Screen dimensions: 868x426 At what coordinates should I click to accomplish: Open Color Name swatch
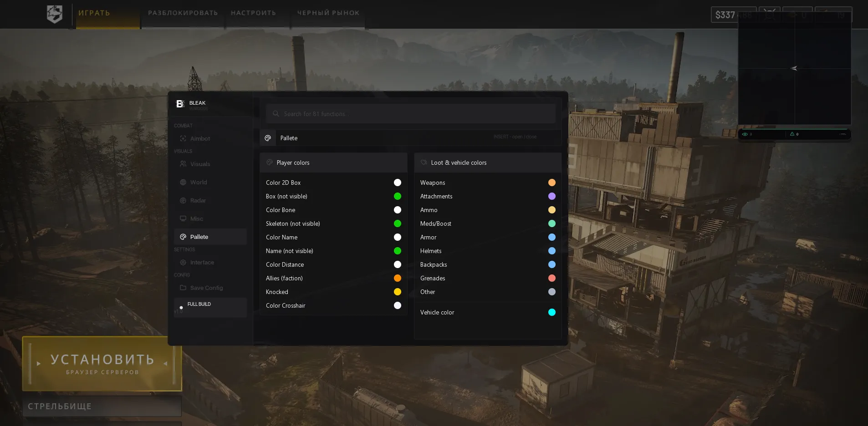tap(398, 237)
